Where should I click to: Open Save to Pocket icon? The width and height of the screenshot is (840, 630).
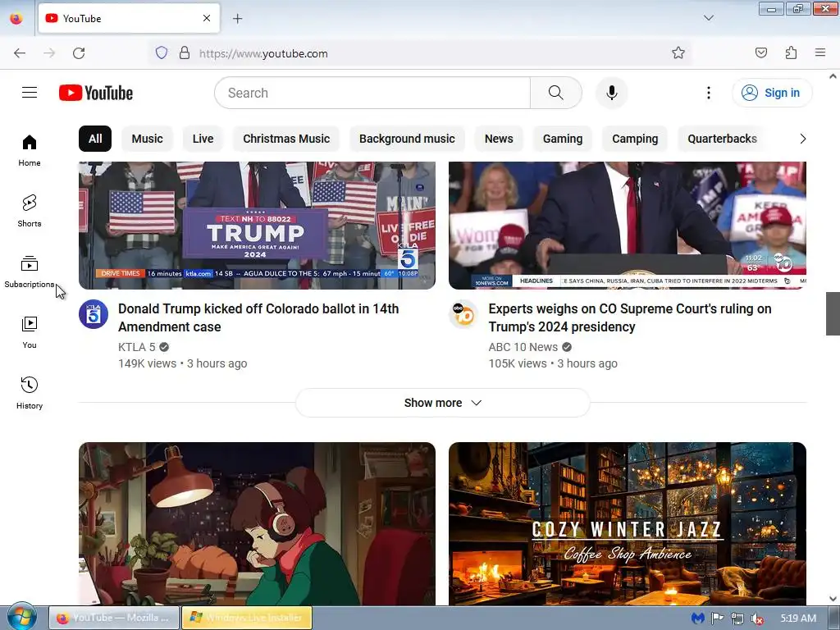point(760,53)
